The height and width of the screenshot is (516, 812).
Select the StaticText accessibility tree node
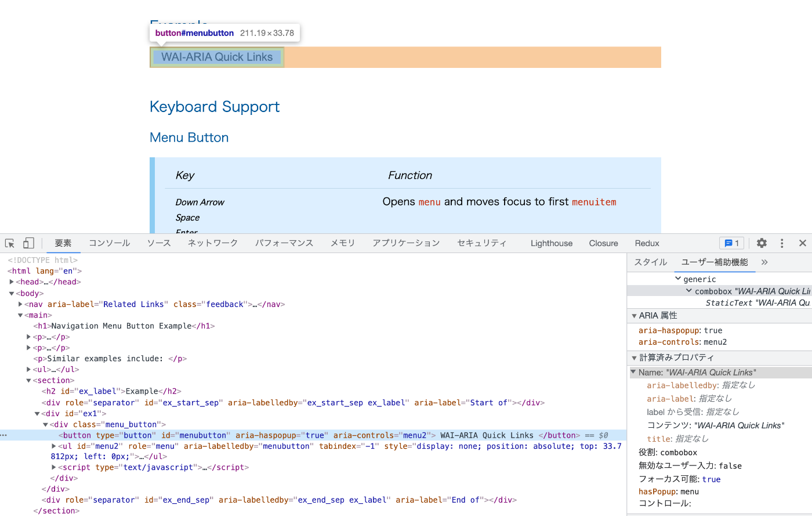[x=757, y=303]
